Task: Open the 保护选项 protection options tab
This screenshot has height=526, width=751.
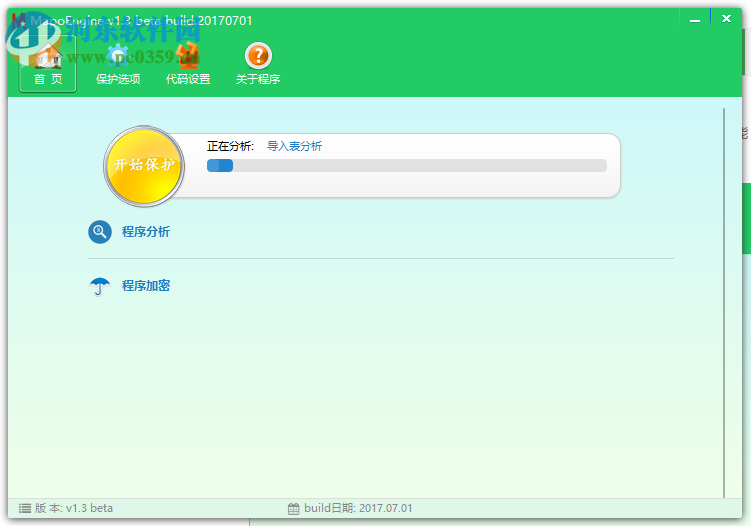Action: (x=118, y=64)
